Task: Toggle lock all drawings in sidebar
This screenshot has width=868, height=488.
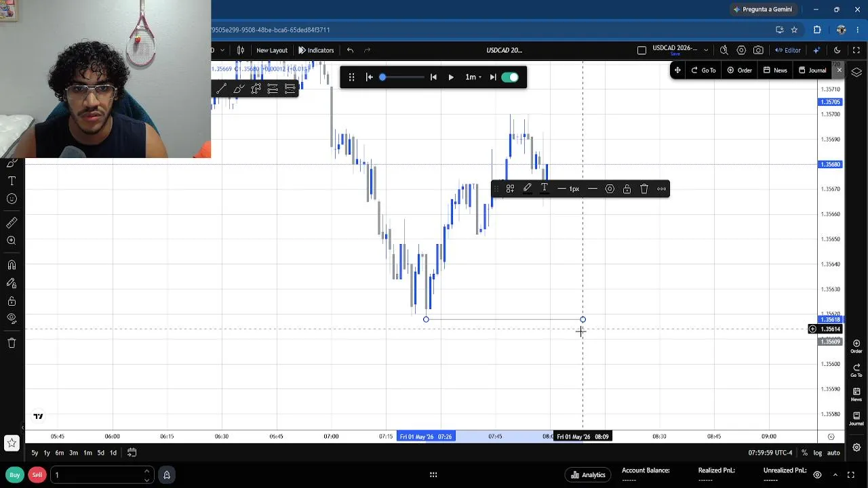Action: coord(12,301)
